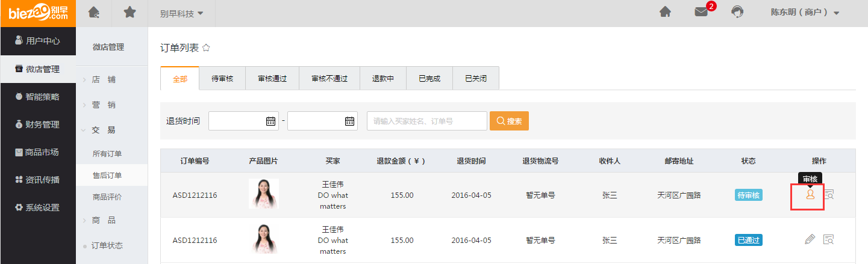The image size is (868, 264).
Task: Go to home via right-side house icon
Action: click(x=666, y=12)
